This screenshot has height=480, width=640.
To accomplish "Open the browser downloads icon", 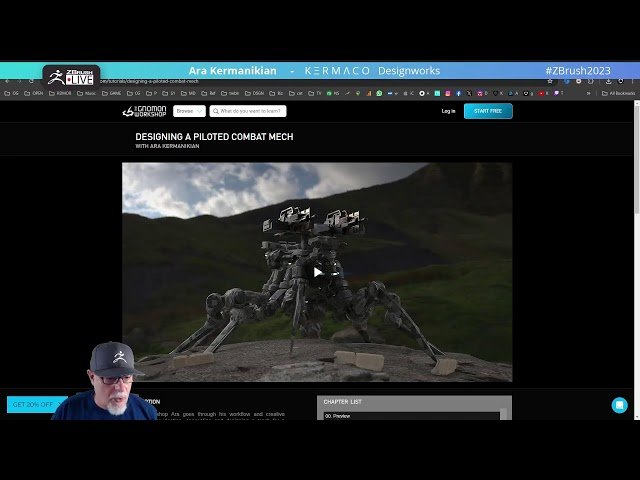I will [x=608, y=81].
